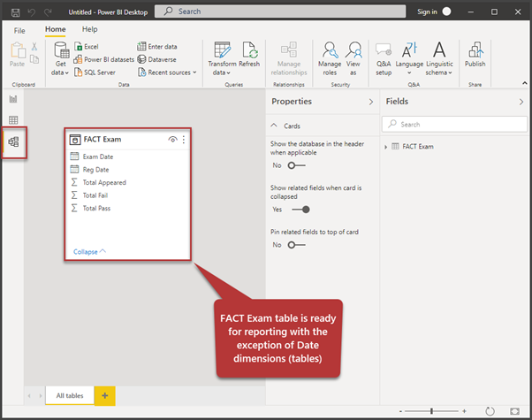The width and height of the screenshot is (532, 420).
Task: Reset layout with circular arrow icon
Action: 490,411
